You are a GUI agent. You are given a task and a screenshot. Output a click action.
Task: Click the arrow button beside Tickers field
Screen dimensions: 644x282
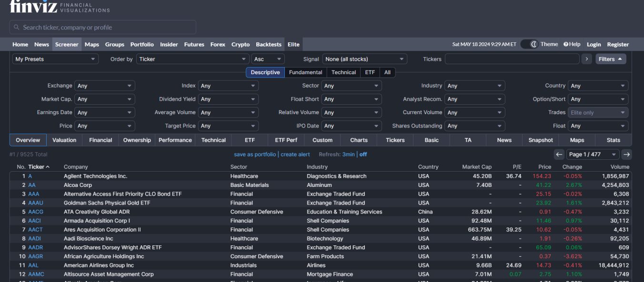pos(587,59)
